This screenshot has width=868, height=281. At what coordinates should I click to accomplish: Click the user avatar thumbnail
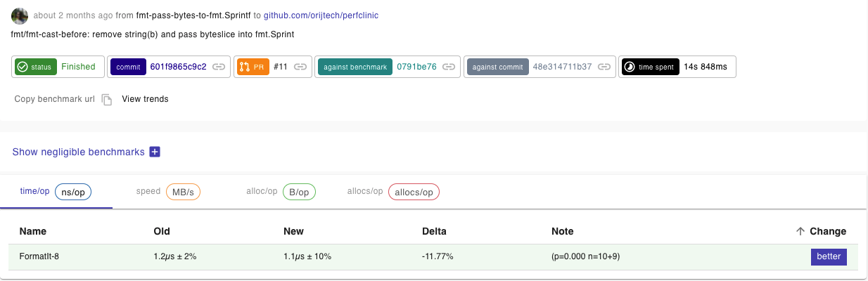tap(20, 15)
